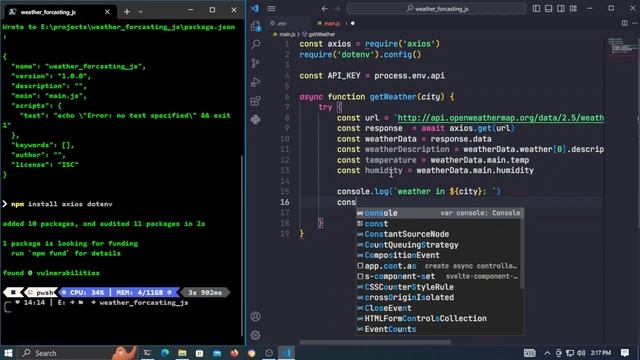The height and width of the screenshot is (360, 640).
Task: Choose crossOriginIsolated from the suggestions
Action: [x=440, y=298]
